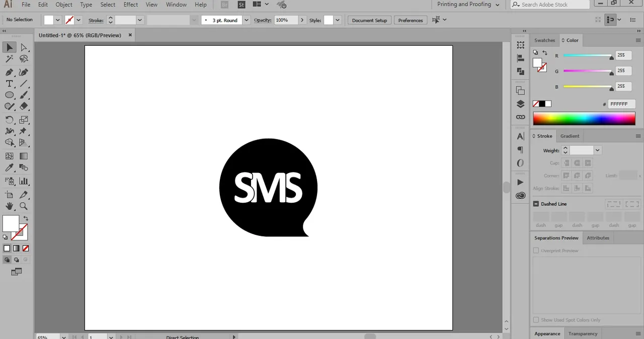Select the Shape Builder tool
The width and height of the screenshot is (644, 339).
pos(10,143)
